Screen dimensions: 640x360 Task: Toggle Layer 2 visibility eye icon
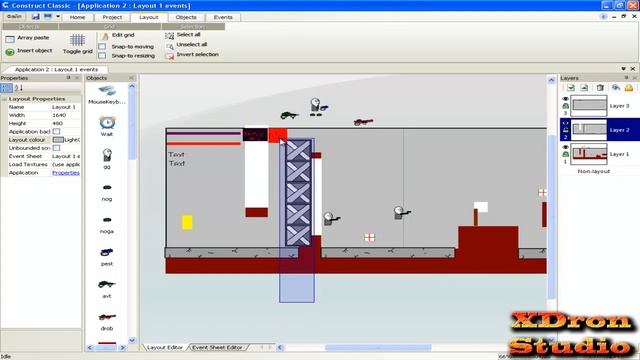click(x=565, y=122)
